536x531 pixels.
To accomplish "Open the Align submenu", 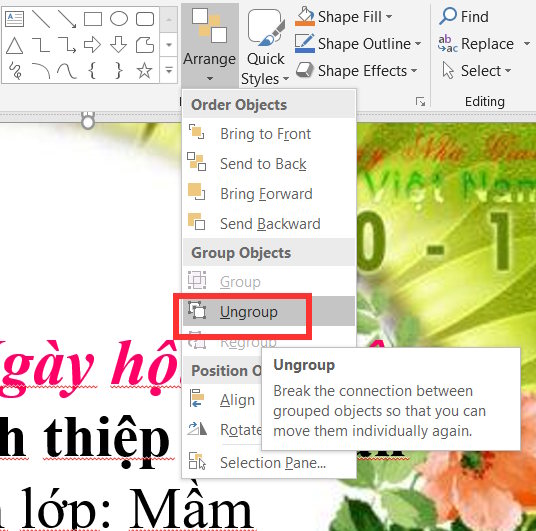I will (x=222, y=400).
